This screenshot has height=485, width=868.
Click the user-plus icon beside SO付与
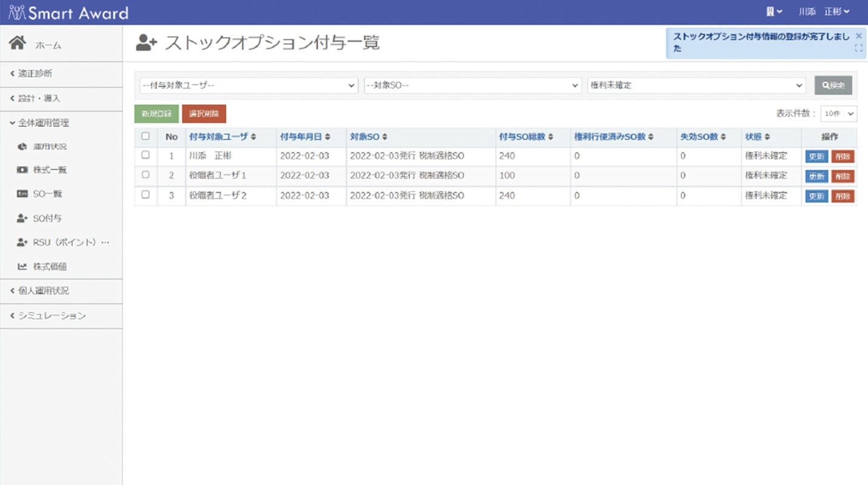22,218
